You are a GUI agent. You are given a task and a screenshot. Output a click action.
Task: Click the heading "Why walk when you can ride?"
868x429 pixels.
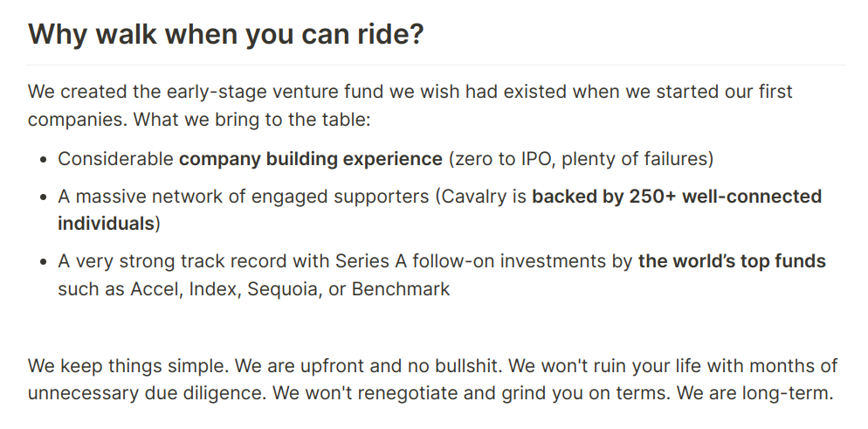click(226, 34)
